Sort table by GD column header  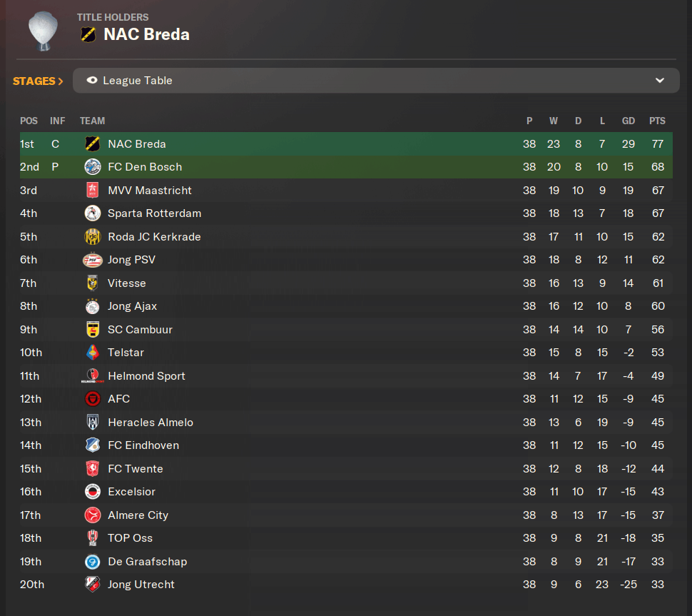[629, 121]
